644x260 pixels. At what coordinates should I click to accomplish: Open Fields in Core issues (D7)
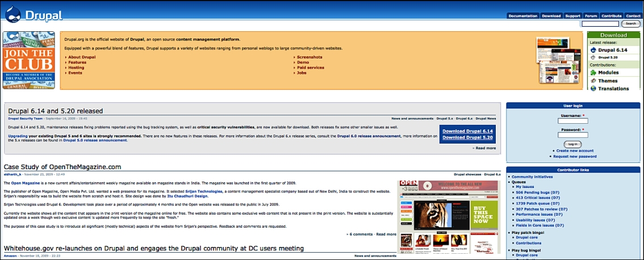pyautogui.click(x=540, y=225)
